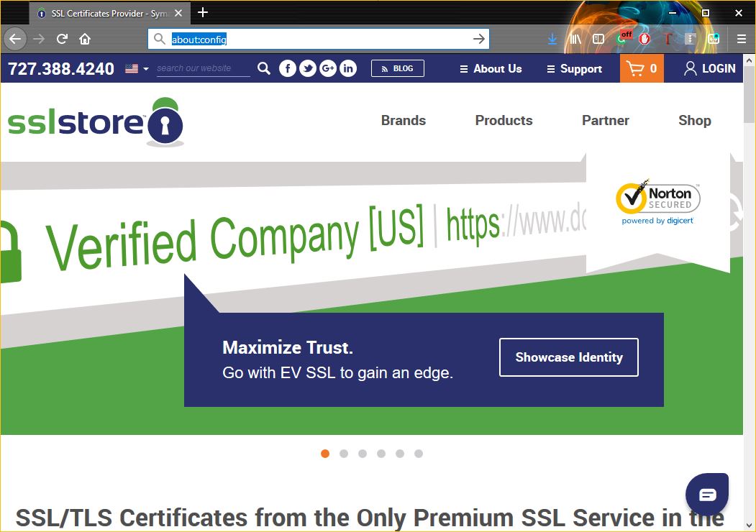
Task: Select the third carousel dot
Action: (x=363, y=454)
